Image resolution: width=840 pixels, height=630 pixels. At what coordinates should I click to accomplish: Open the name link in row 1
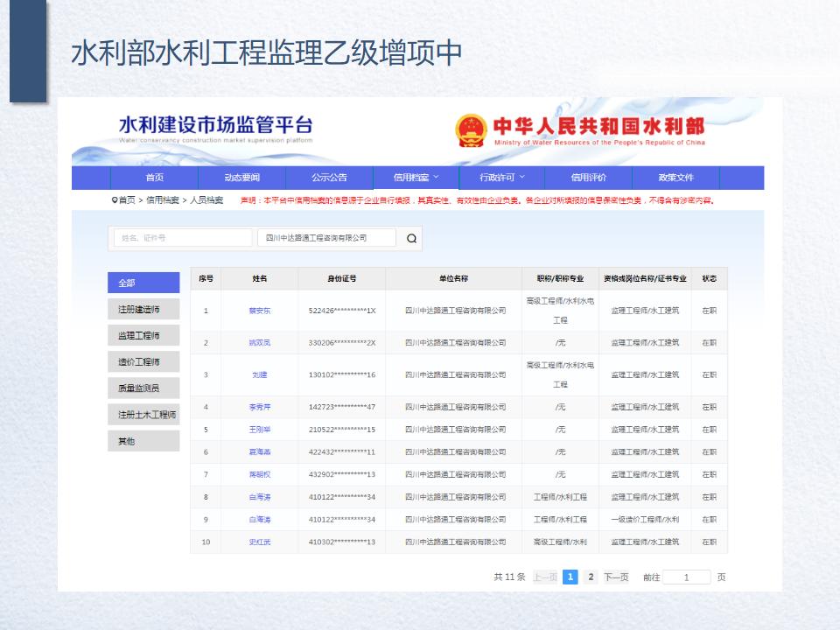[x=260, y=311]
